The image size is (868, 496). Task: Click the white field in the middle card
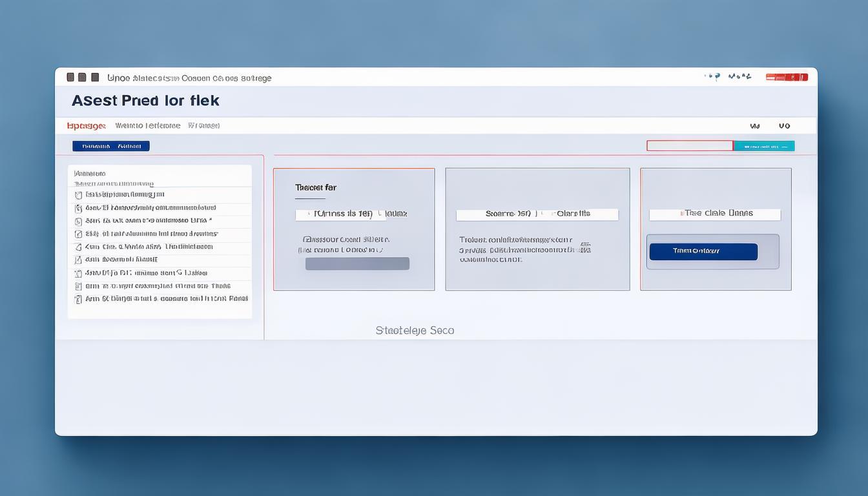pyautogui.click(x=537, y=214)
